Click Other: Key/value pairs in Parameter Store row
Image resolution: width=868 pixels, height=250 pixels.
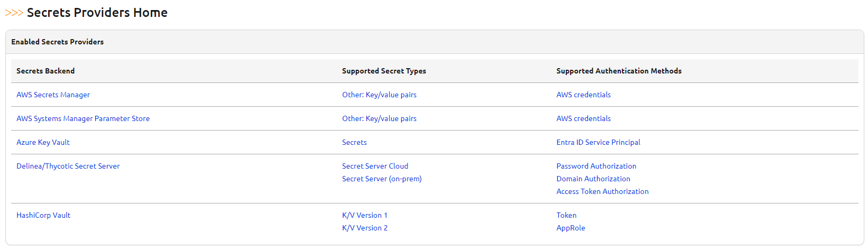click(379, 118)
